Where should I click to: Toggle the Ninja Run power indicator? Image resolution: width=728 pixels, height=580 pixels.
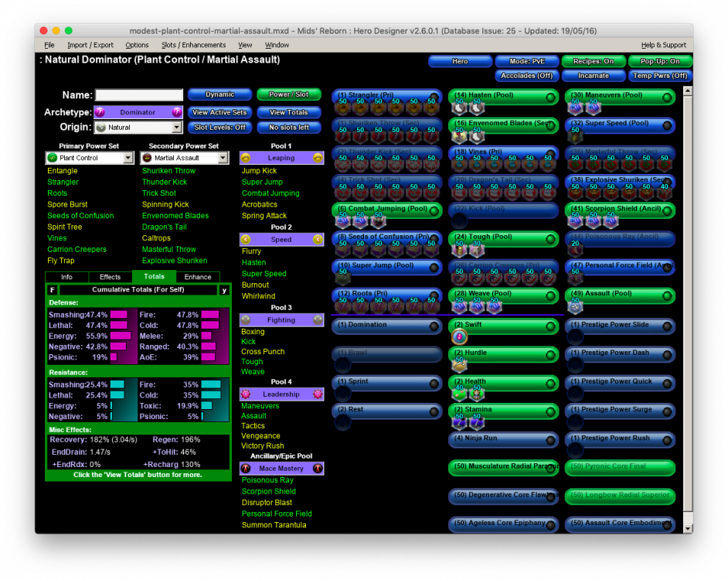pos(549,440)
